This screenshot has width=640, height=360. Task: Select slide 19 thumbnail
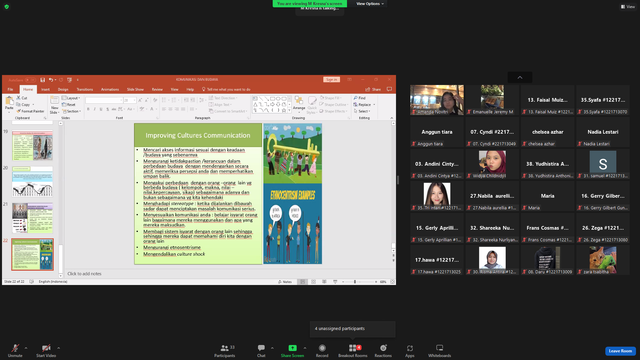click(x=32, y=146)
